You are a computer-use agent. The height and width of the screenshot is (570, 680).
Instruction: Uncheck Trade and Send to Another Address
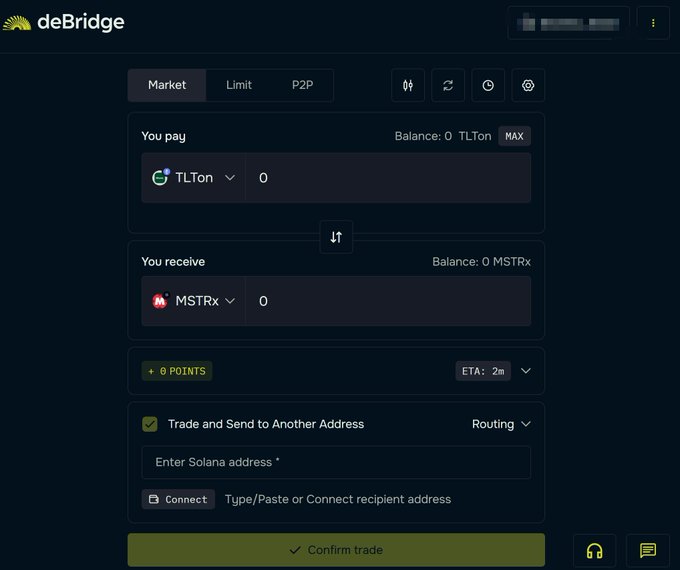(150, 424)
